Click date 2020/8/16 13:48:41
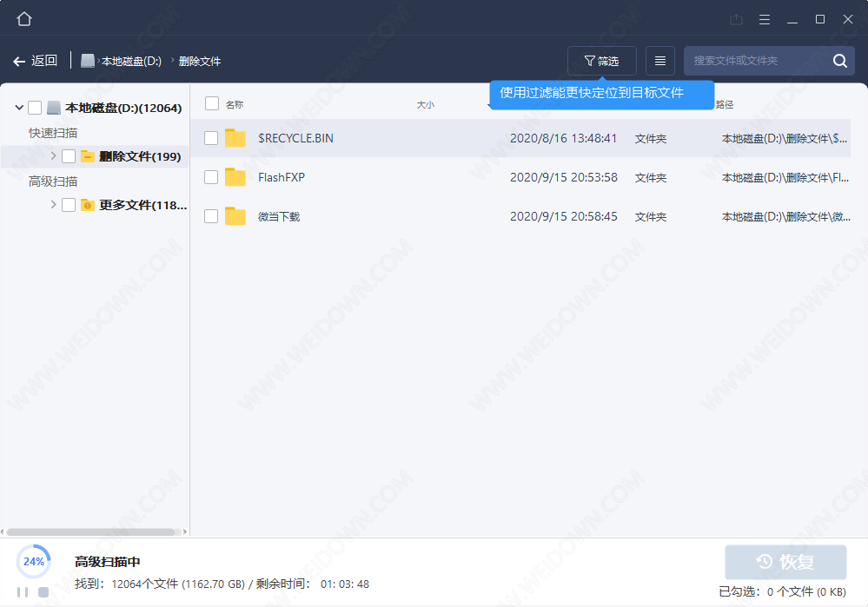This screenshot has height=607, width=868. pos(563,138)
